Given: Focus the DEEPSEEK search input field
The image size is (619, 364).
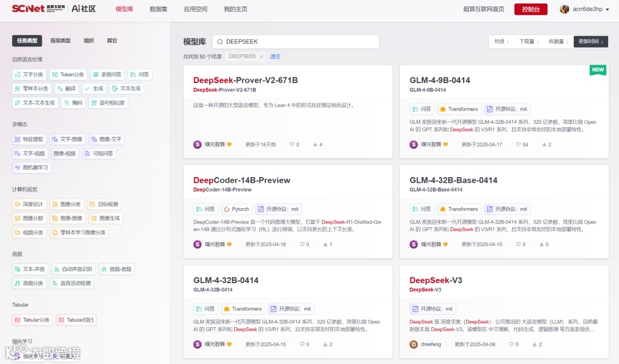Looking at the screenshot, I should pos(296,42).
